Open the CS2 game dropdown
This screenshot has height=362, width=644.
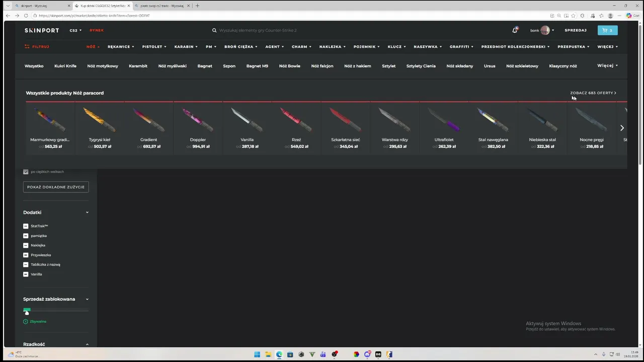click(x=75, y=30)
